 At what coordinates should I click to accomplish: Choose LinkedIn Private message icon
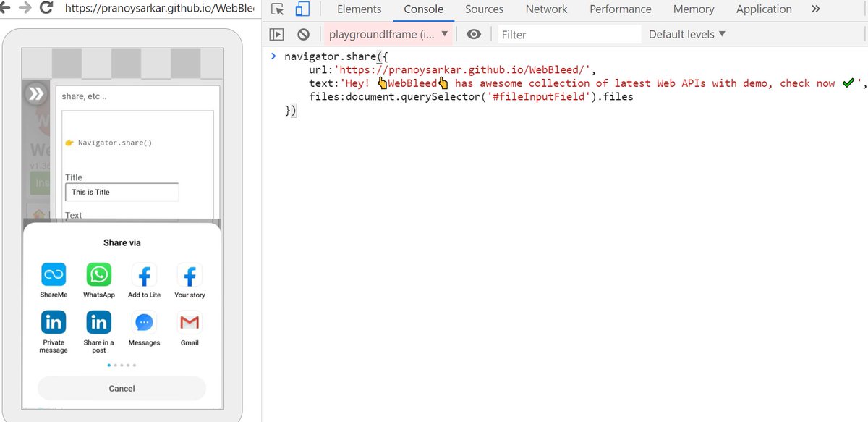(54, 322)
